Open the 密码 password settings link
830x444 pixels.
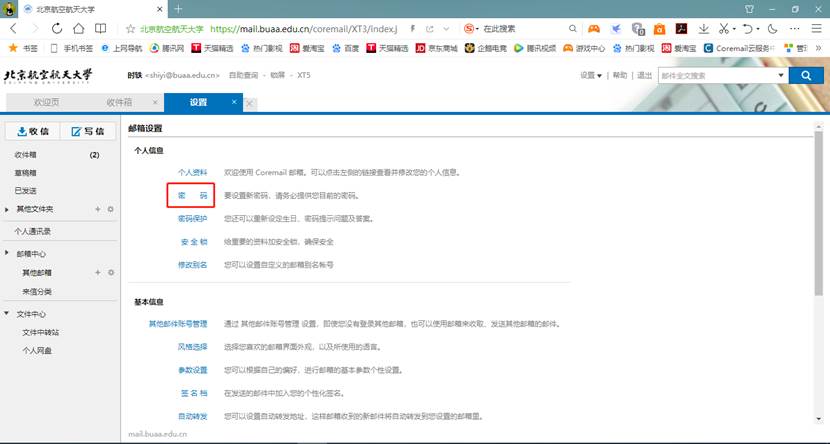point(192,195)
